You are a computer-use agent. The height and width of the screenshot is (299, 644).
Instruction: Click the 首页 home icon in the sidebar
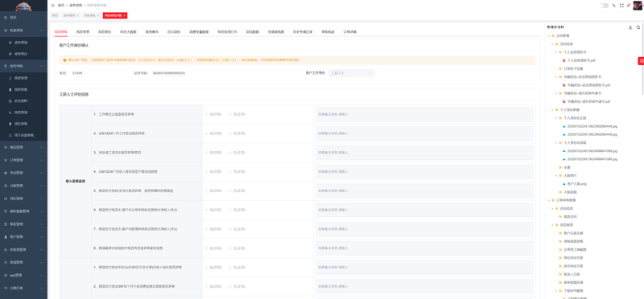coord(5,18)
